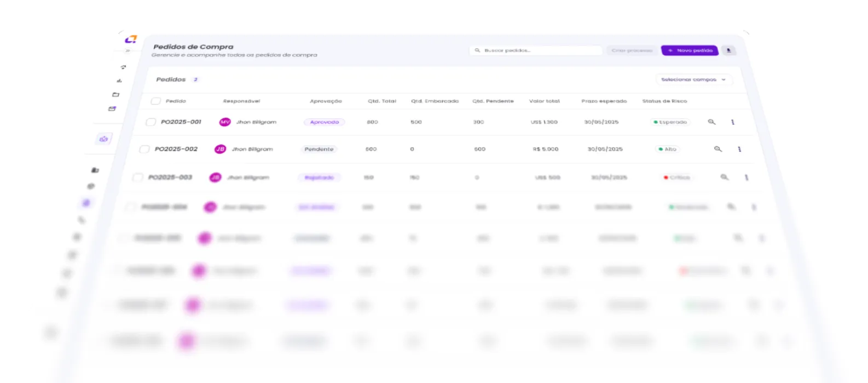Screen dimensions: 868x383
Task: Toggle the select-all checkbox beside Pedido header
Action: pyautogui.click(x=156, y=101)
